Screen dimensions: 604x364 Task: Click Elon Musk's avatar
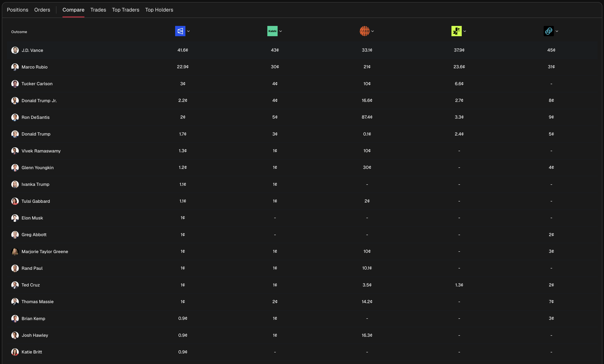tap(15, 218)
